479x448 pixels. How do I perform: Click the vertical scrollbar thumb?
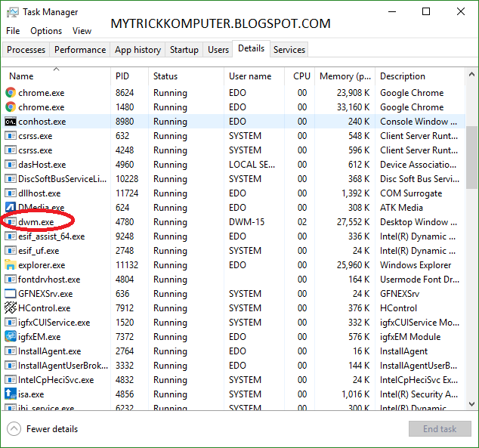coord(471,157)
